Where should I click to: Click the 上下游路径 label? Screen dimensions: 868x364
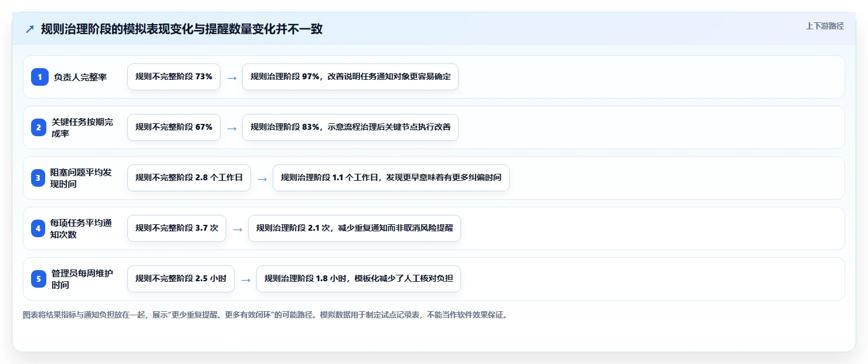coord(825,26)
